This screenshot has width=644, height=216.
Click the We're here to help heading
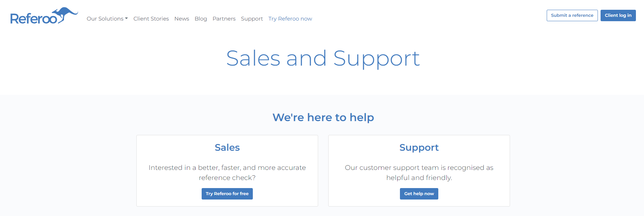coord(323,117)
